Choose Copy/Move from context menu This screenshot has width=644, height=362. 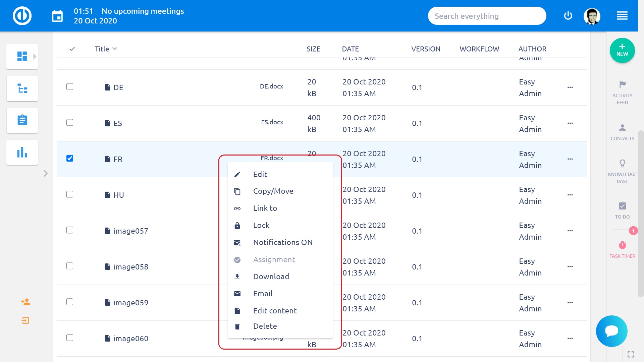click(273, 191)
